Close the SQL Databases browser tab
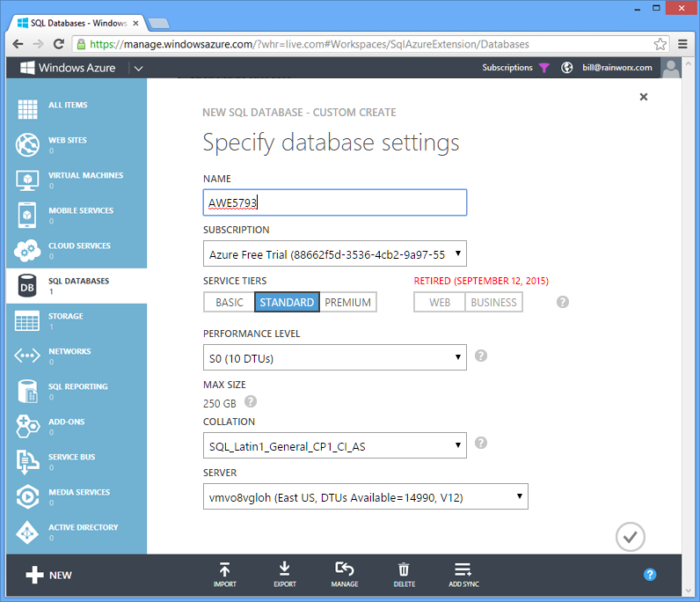The image size is (700, 602). (x=135, y=23)
